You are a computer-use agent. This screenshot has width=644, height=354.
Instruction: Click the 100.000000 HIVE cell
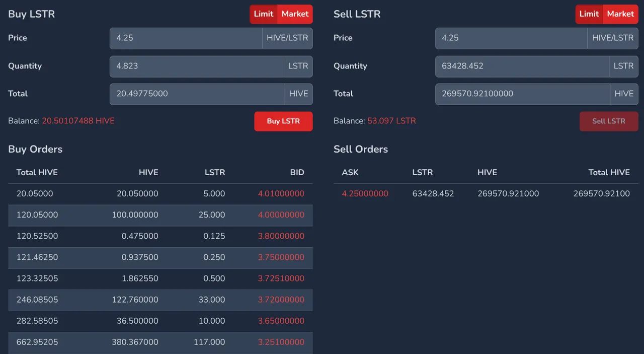coord(135,215)
